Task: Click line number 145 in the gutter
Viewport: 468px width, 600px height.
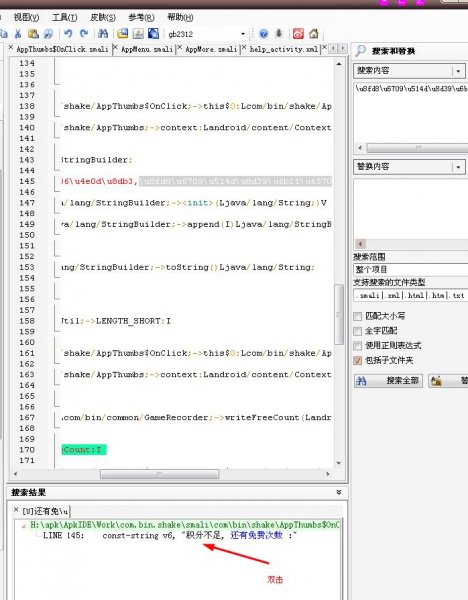Action: click(27, 181)
